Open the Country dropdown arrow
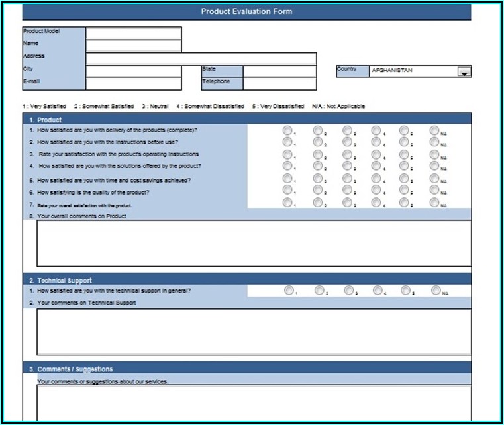504x425 pixels. [464, 71]
